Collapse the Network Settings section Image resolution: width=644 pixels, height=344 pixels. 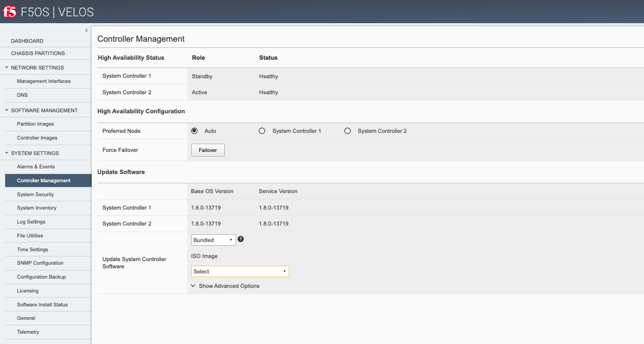7,67
